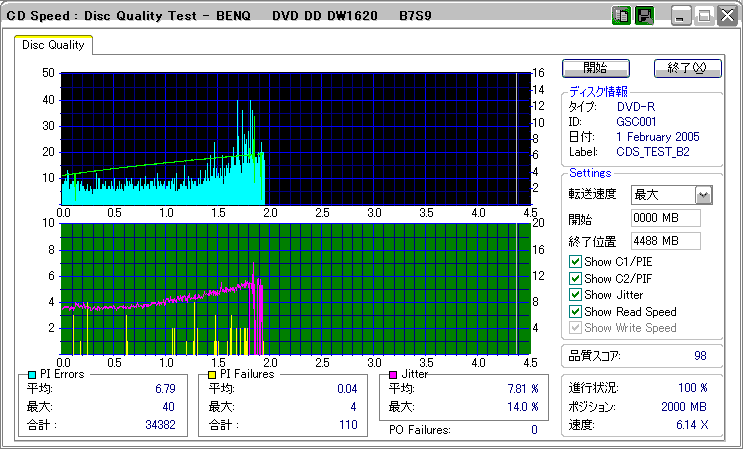Viewport: 743px width, 449px height.
Task: Uncheck the Show C1/PIE checkbox
Action: point(575,262)
